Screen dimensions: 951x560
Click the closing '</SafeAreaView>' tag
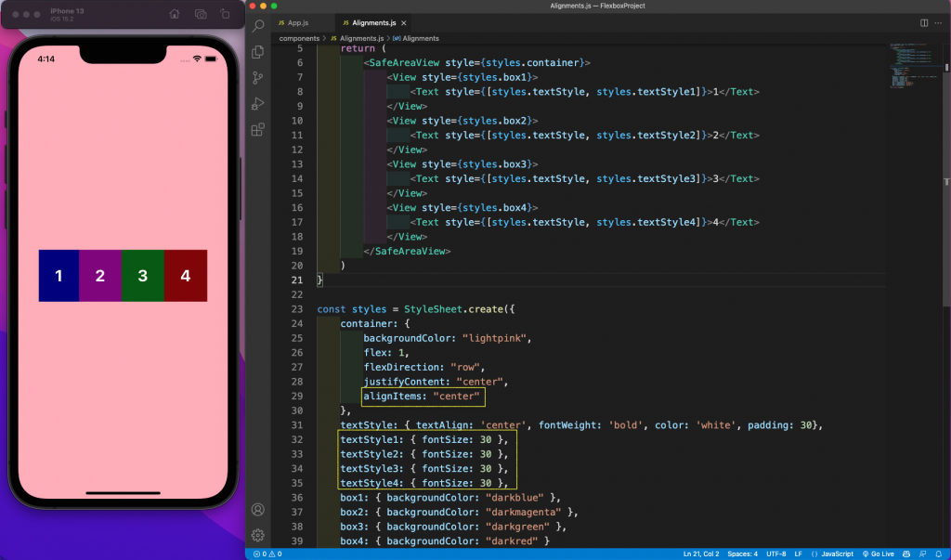coord(407,251)
